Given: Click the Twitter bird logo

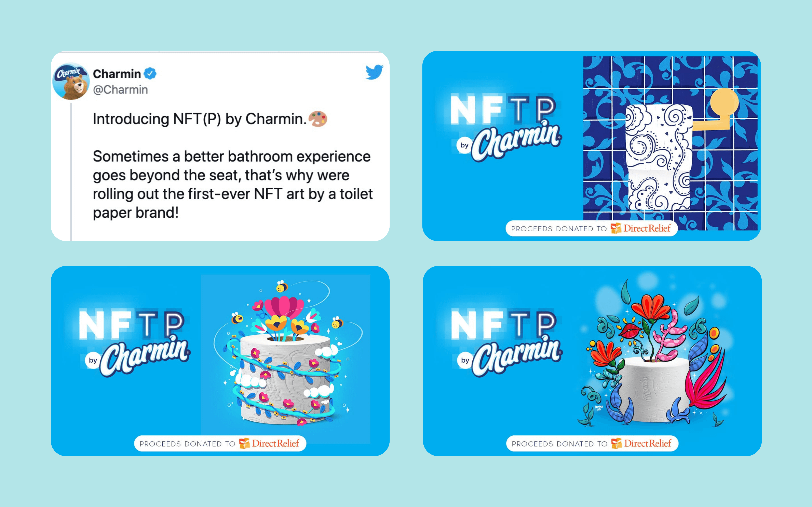Looking at the screenshot, I should [x=374, y=72].
